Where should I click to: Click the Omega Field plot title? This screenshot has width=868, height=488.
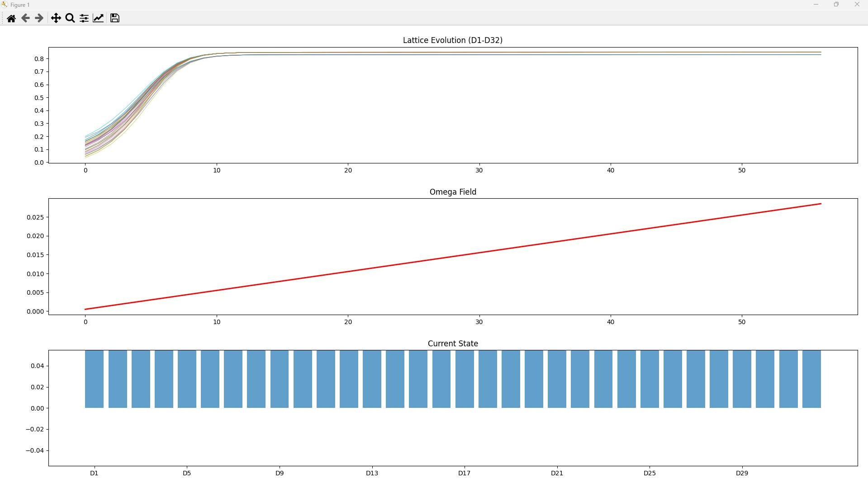tap(452, 192)
